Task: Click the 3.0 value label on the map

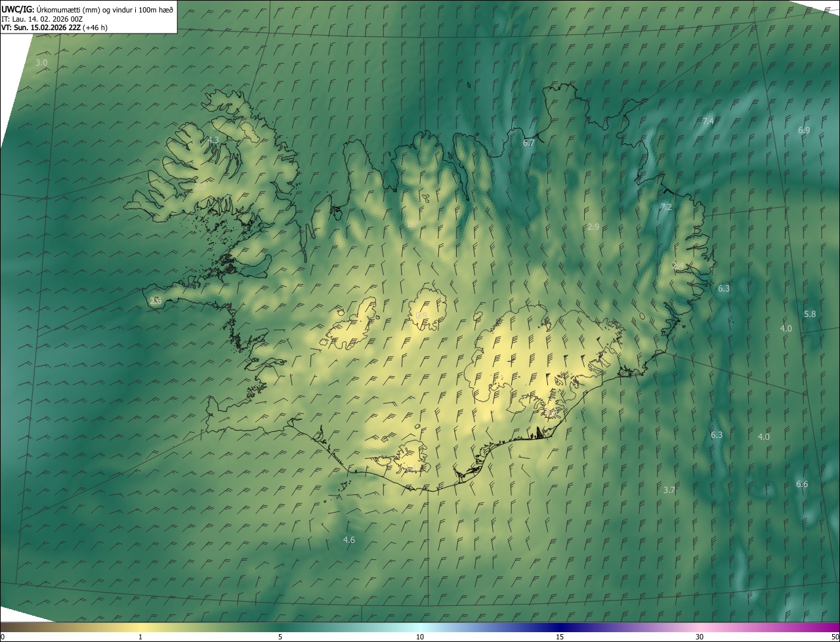Action: [41, 62]
